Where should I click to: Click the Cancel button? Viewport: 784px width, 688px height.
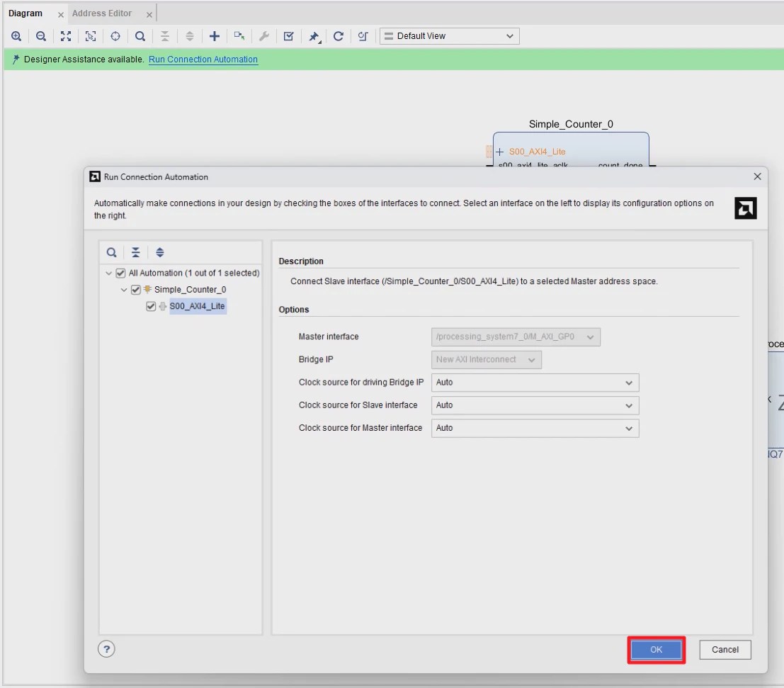725,650
